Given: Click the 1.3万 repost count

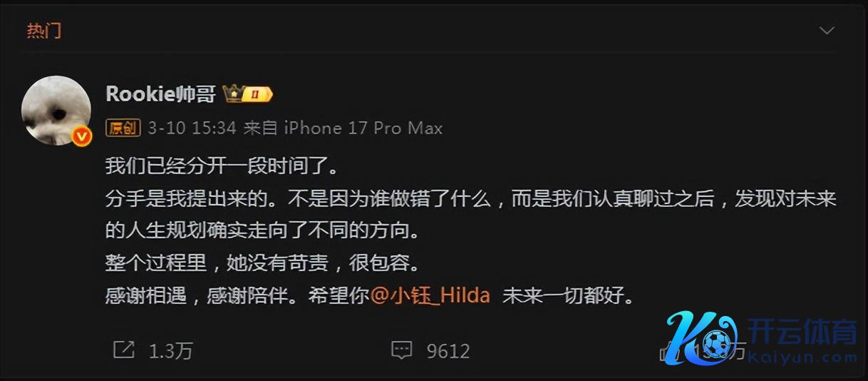Looking at the screenshot, I should click(170, 350).
